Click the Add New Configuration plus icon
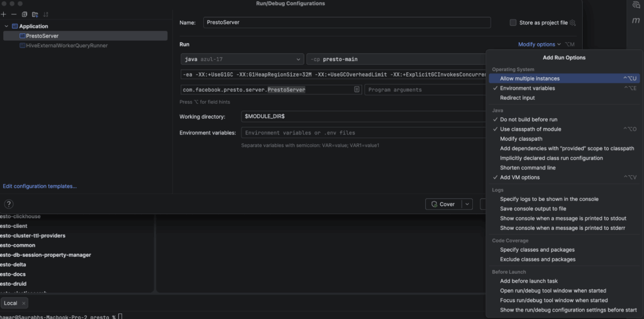 click(4, 14)
